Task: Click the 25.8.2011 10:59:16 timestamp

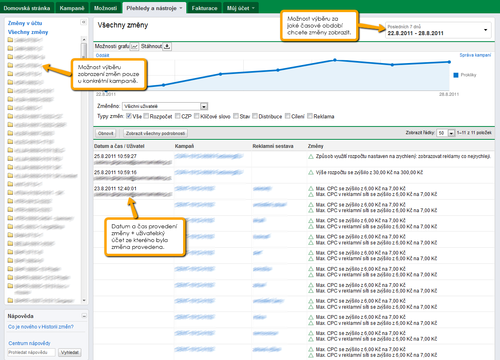Action: 115,172
